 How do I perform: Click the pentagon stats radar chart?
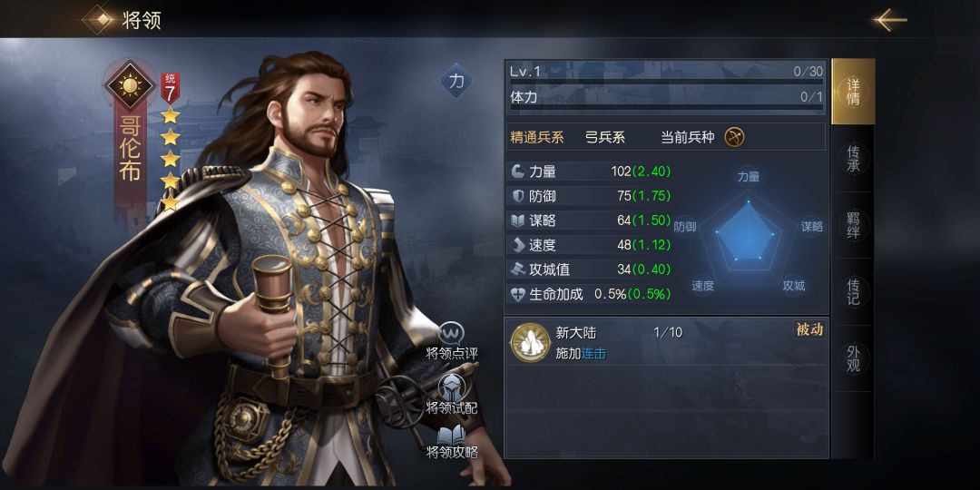746,234
